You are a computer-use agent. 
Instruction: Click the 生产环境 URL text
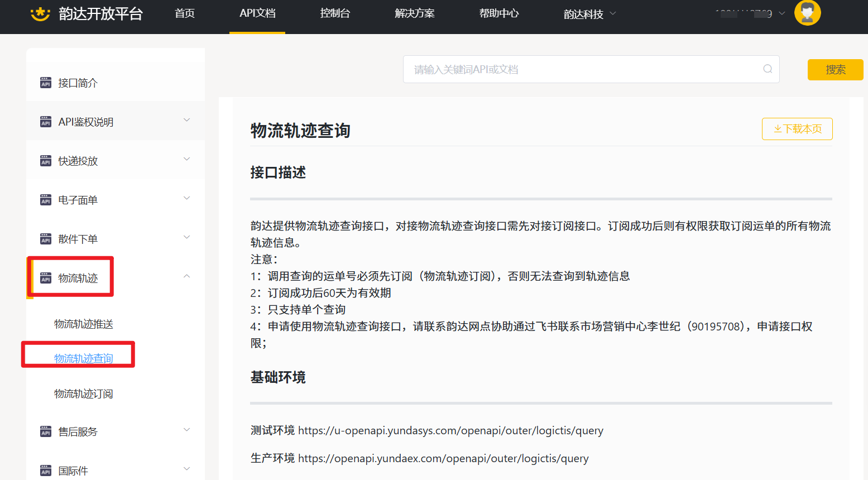point(443,458)
